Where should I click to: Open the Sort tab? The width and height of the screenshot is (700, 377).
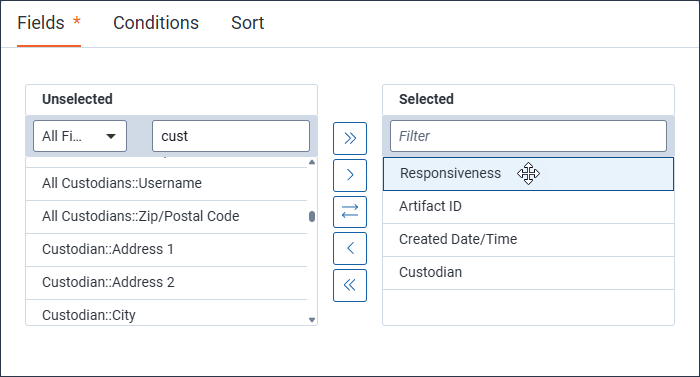247,23
